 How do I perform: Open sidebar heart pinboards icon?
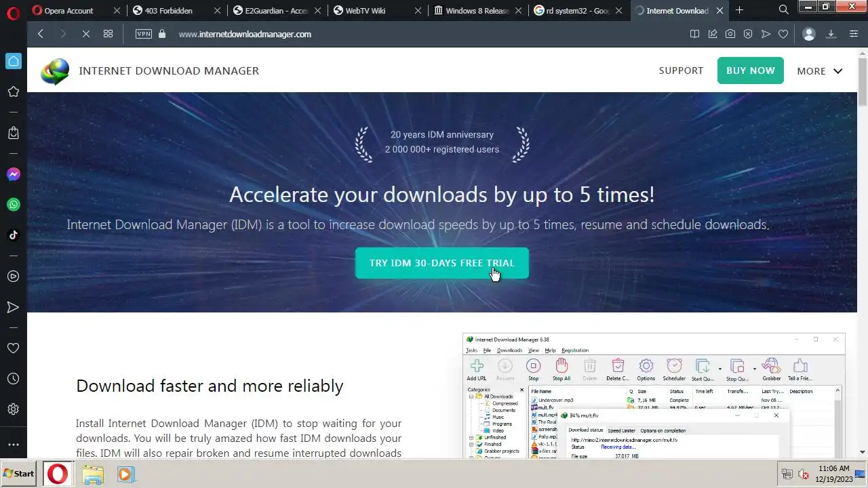13,348
